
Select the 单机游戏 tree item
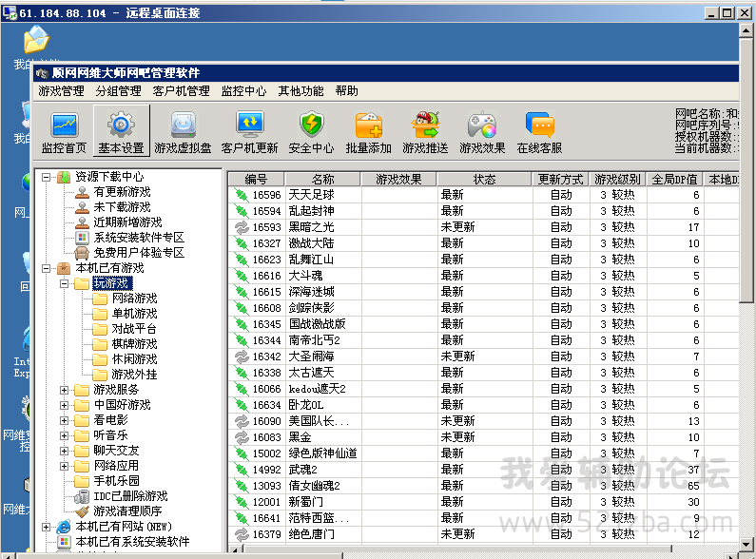tap(134, 314)
